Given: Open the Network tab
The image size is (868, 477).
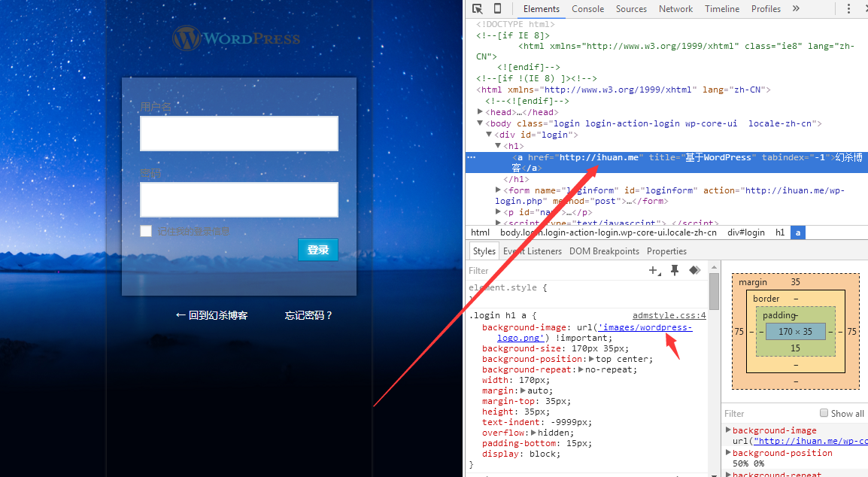Looking at the screenshot, I should 675,9.
